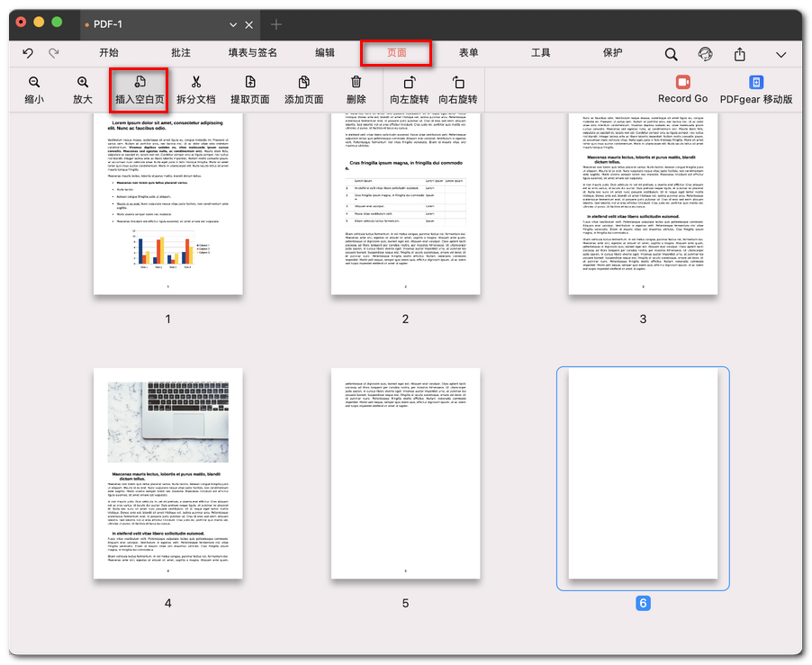
Task: Open a new tab with the + button
Action: click(276, 24)
